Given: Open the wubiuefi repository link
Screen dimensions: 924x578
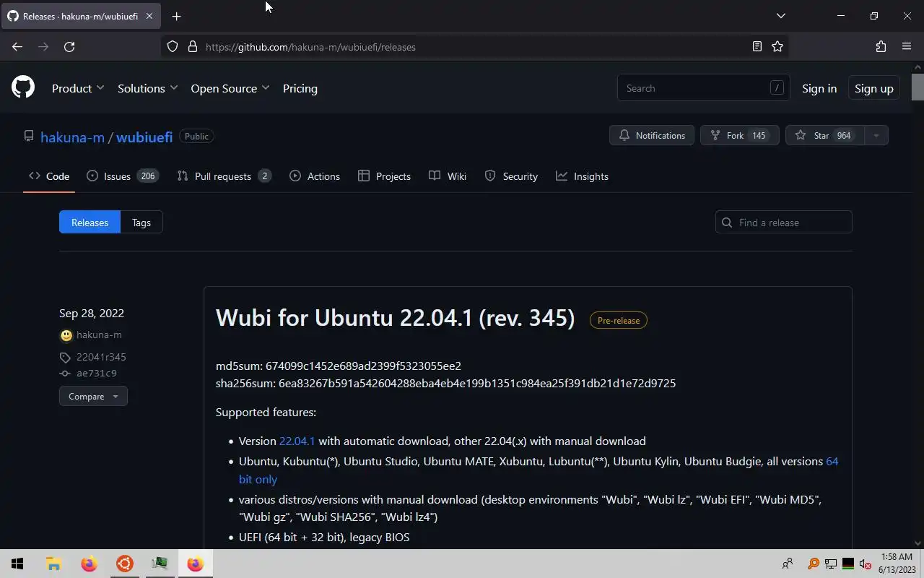Looking at the screenshot, I should click(x=144, y=137).
